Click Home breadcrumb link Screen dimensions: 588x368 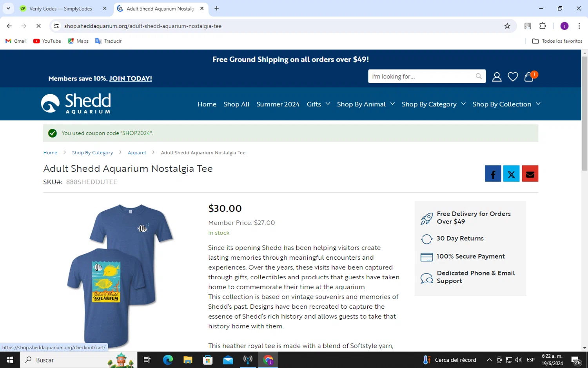point(50,153)
